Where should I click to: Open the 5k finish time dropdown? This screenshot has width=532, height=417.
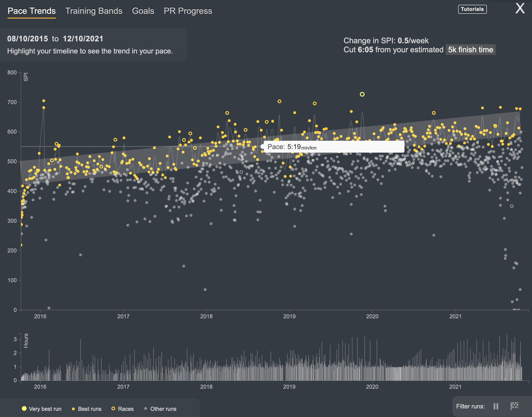tap(470, 49)
